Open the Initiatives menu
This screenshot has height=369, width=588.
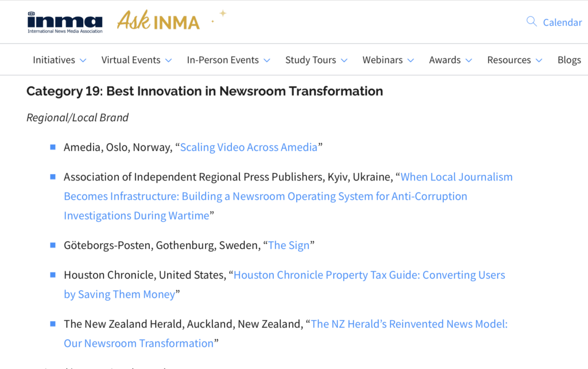[54, 60]
